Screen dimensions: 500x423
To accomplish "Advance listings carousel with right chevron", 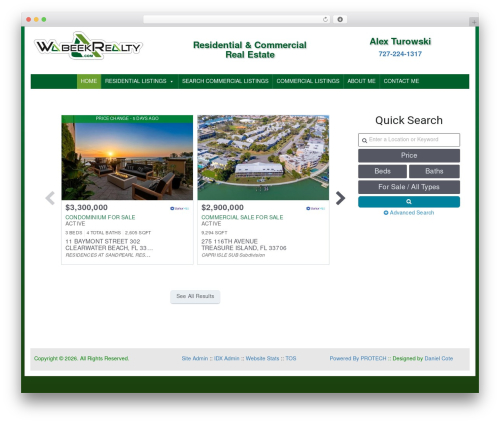I will pyautogui.click(x=340, y=198).
